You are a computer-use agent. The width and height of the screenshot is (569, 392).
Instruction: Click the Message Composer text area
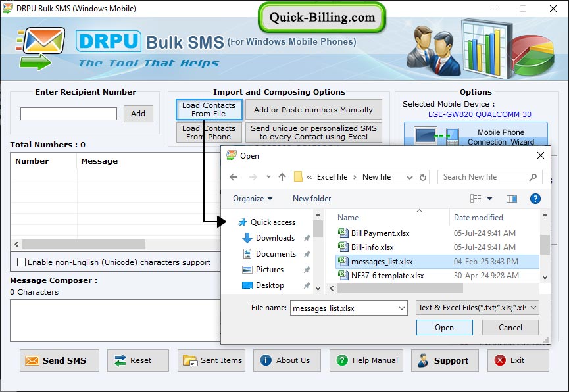(115, 320)
